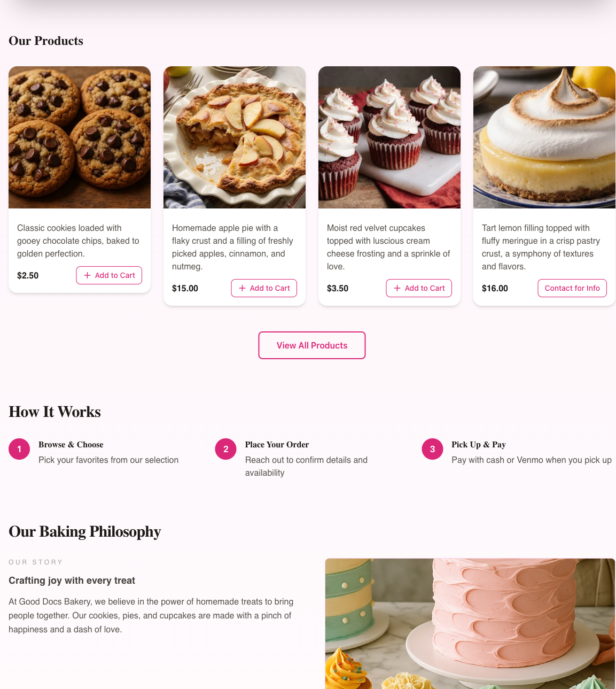
Task: Click the plus icon on cupcakes Add to Cart
Action: (x=397, y=288)
